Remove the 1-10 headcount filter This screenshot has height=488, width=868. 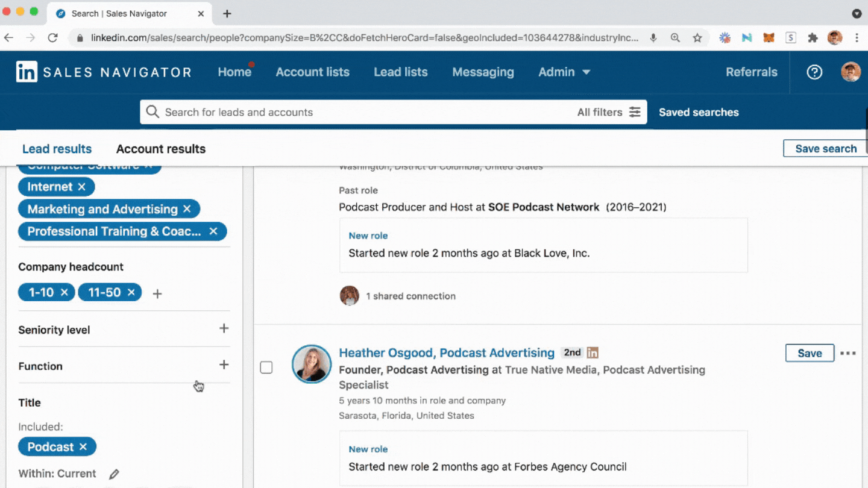[x=64, y=293]
